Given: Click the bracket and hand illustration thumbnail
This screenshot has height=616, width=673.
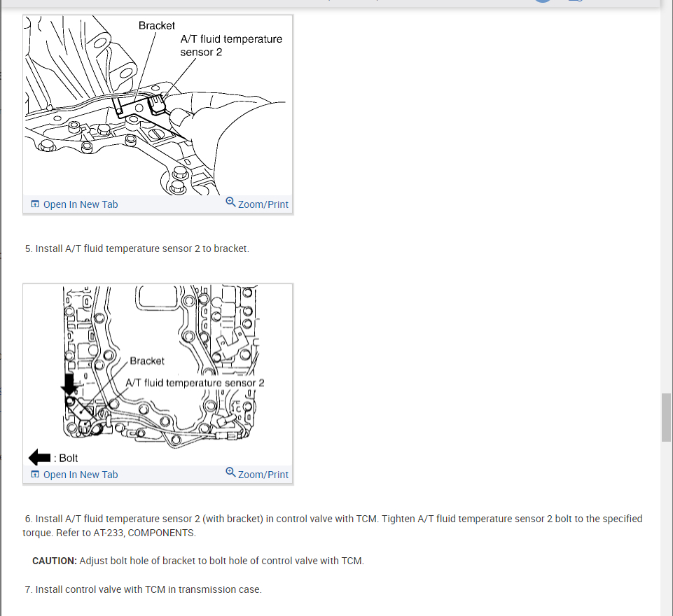Looking at the screenshot, I should click(x=158, y=106).
